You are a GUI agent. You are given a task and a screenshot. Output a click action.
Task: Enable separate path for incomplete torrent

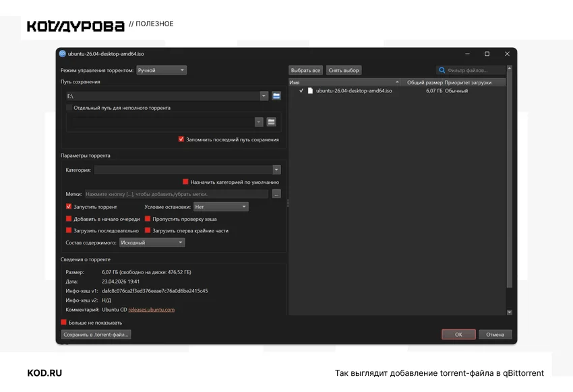[x=69, y=108]
